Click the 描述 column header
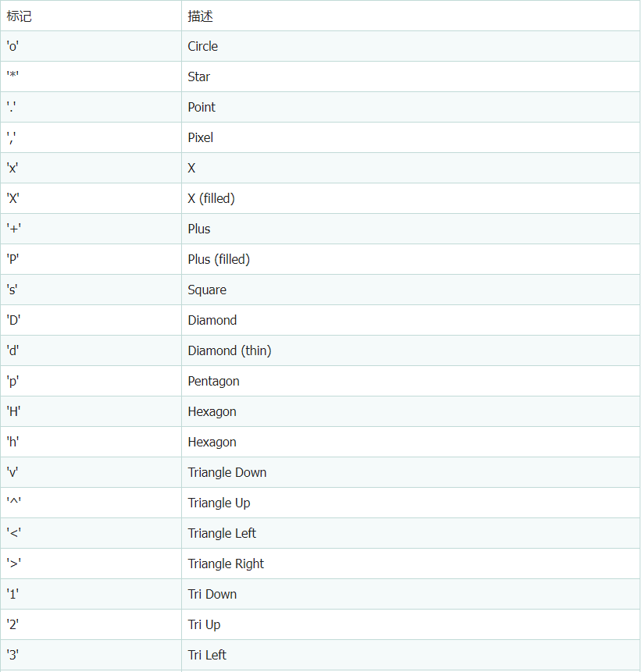Viewport: 642px width, 672px height. point(200,16)
